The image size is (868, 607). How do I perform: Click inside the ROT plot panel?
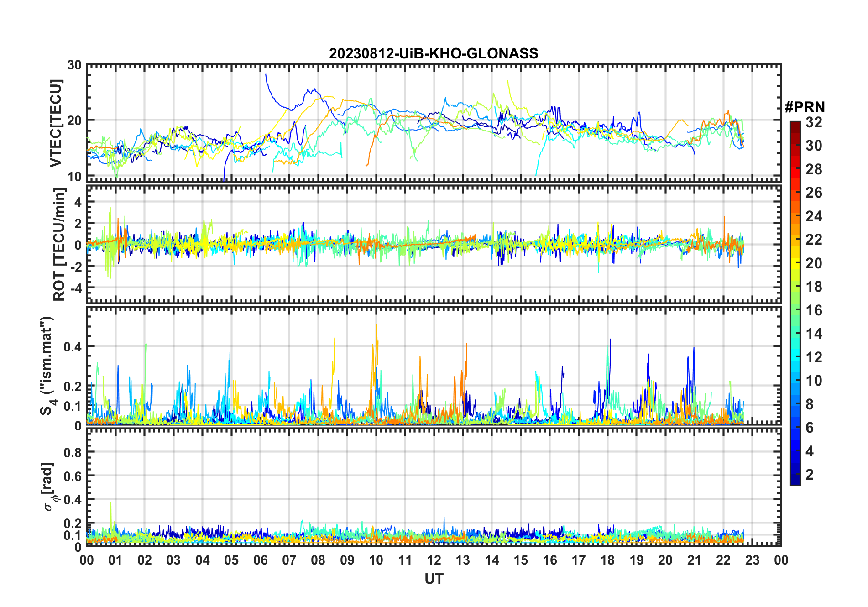(x=434, y=244)
